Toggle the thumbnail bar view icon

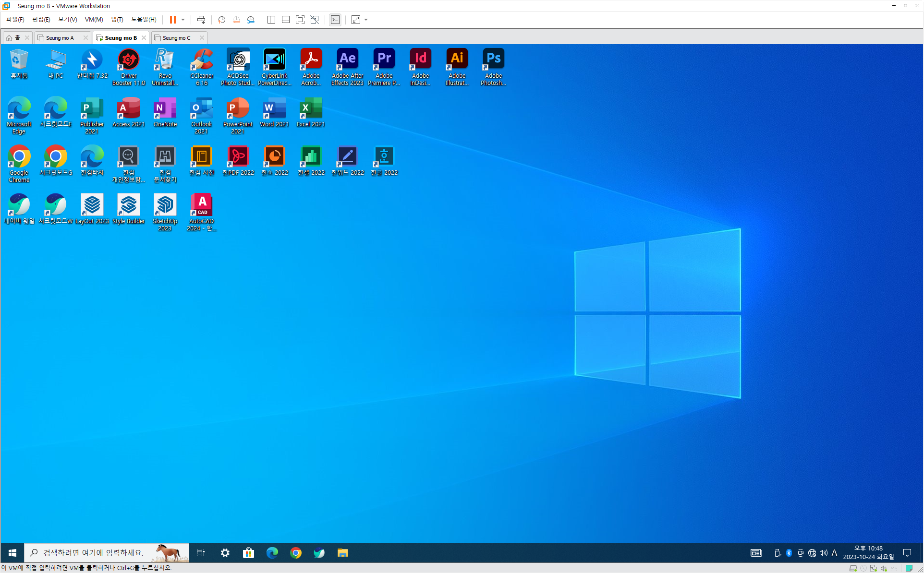tap(286, 20)
